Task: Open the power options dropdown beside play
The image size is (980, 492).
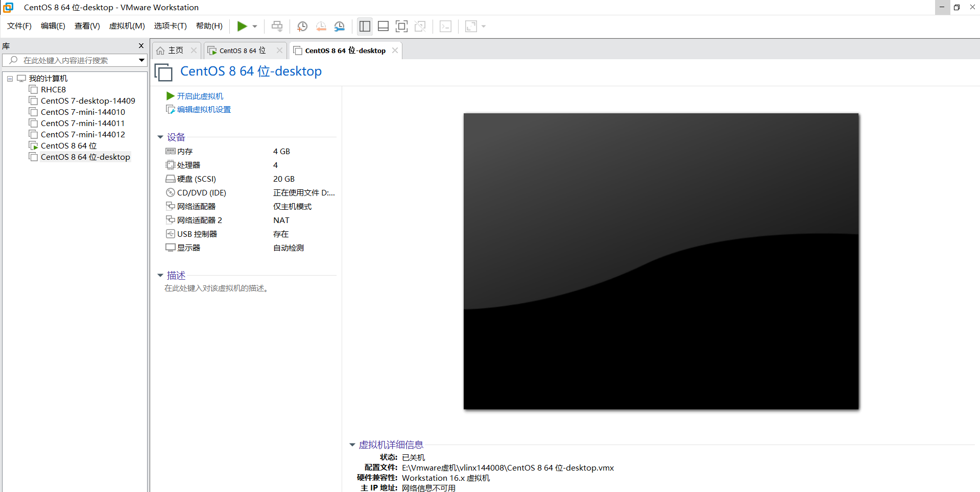Action: [x=254, y=26]
